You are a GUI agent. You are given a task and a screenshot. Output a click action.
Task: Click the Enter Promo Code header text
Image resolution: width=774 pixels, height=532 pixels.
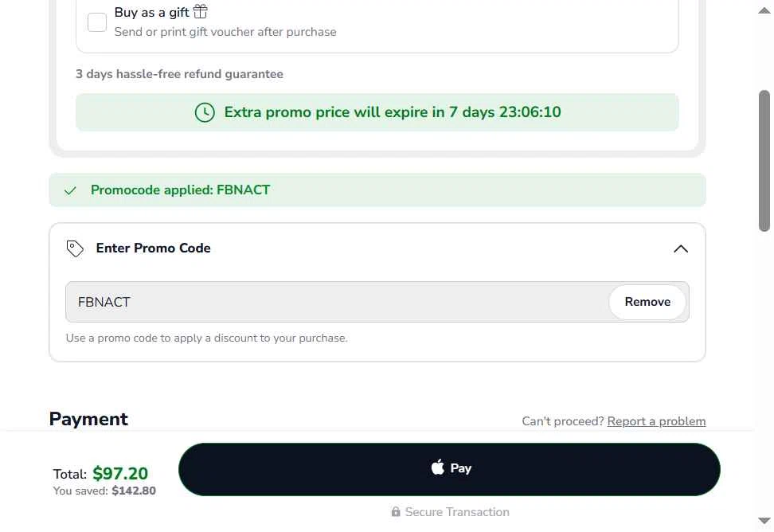click(x=153, y=248)
